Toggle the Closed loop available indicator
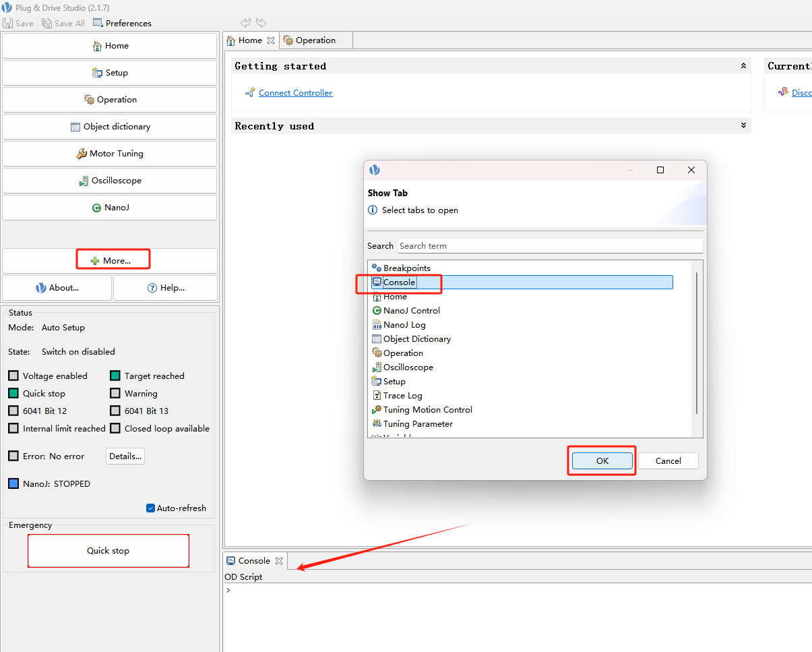The height and width of the screenshot is (652, 812). 115,428
